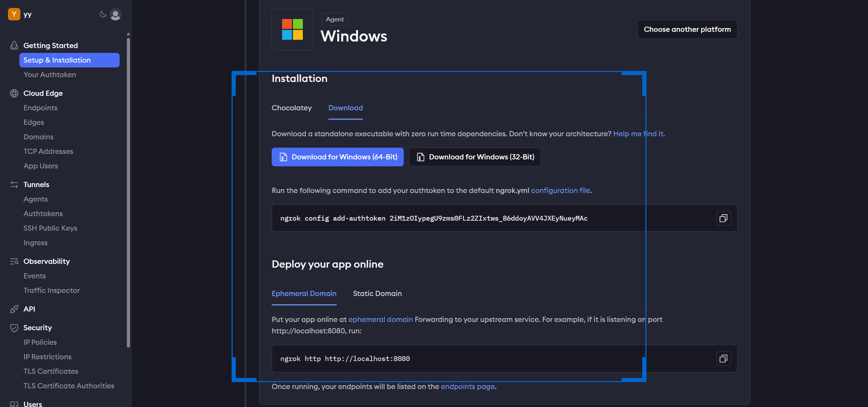Open Choose another platform selector
Image resolution: width=868 pixels, height=407 pixels.
coord(687,29)
